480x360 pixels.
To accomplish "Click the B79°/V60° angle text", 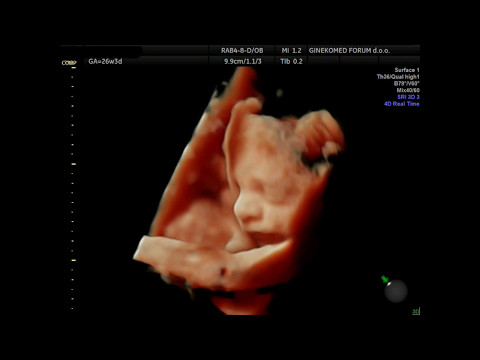I will (407, 83).
